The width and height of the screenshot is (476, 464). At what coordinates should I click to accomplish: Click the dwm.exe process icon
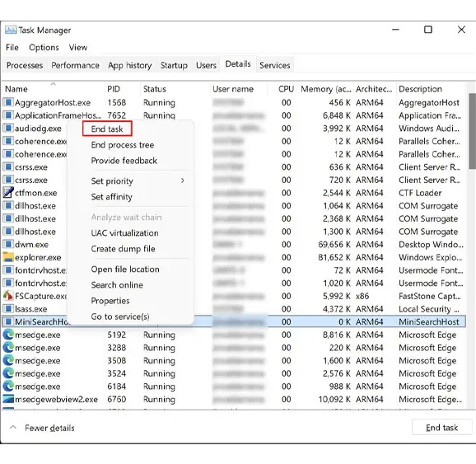coord(8,244)
